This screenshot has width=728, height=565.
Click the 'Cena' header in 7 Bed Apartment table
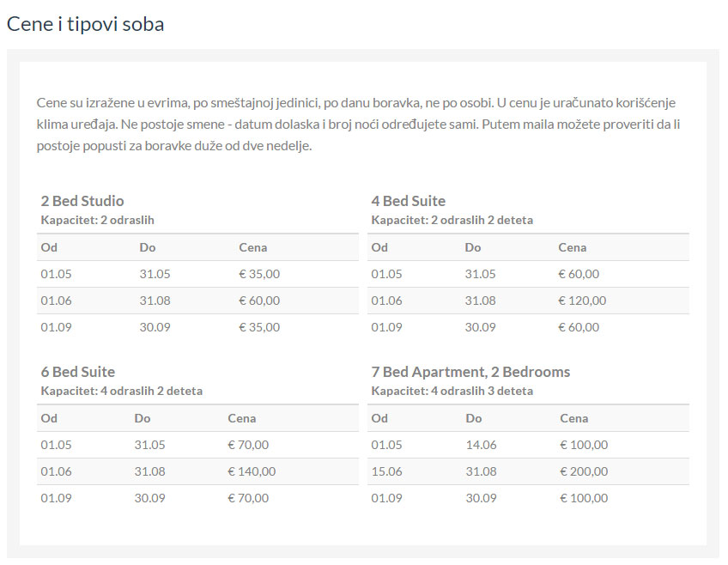click(x=573, y=418)
